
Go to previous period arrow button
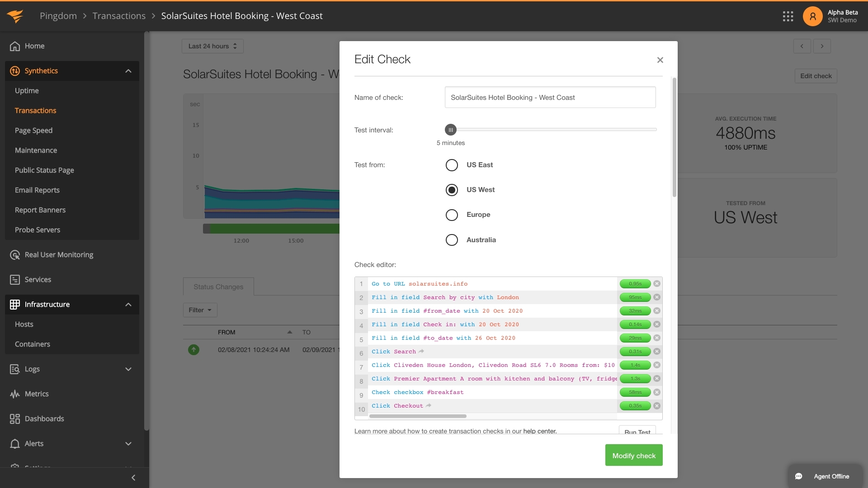coord(802,46)
